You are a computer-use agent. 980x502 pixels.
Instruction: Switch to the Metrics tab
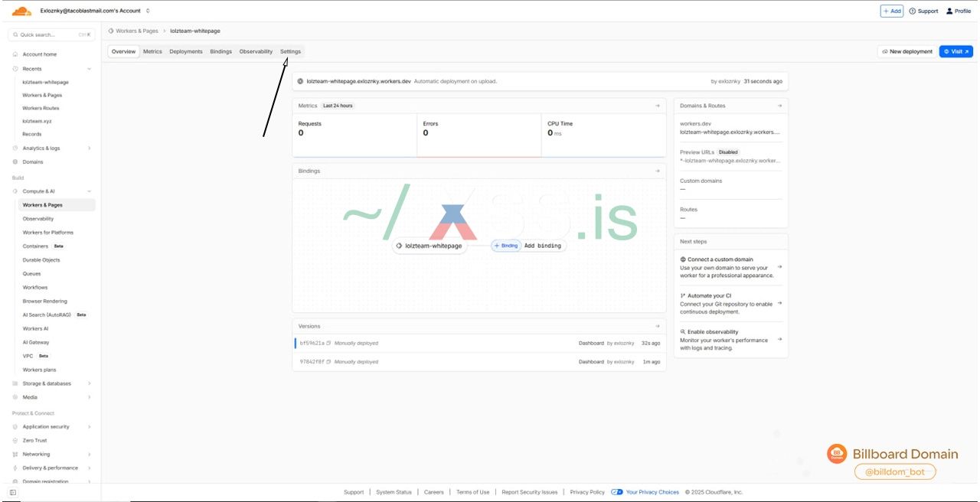(x=152, y=51)
